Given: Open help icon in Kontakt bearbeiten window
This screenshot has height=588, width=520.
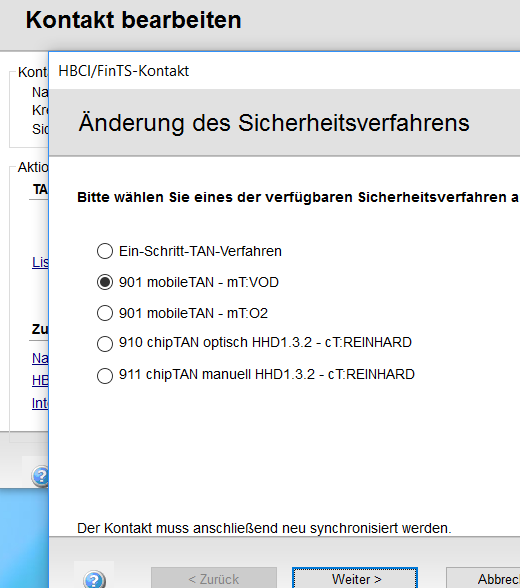Looking at the screenshot, I should coord(40,476).
